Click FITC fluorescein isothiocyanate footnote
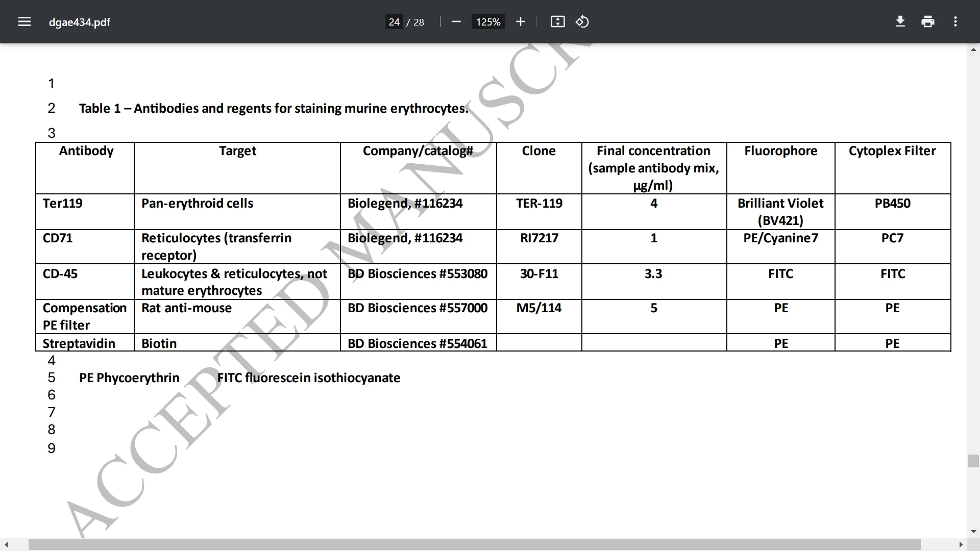The height and width of the screenshot is (551, 980). click(309, 378)
